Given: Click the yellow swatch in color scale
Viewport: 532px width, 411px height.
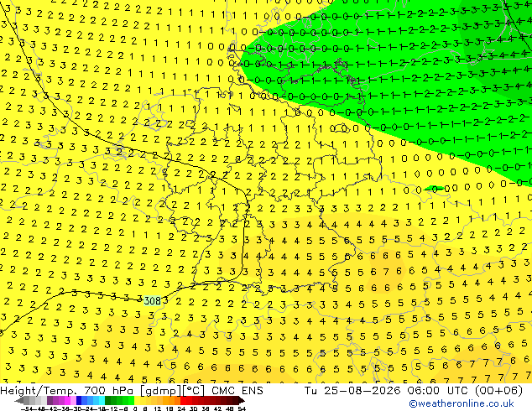Looking at the screenshot, I should tap(137, 400).
